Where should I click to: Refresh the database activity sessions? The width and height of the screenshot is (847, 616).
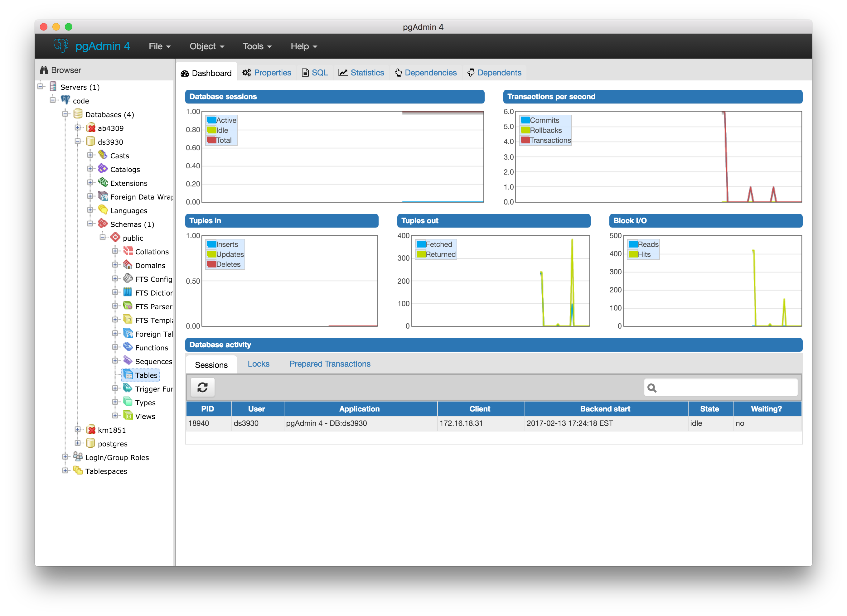pos(202,387)
